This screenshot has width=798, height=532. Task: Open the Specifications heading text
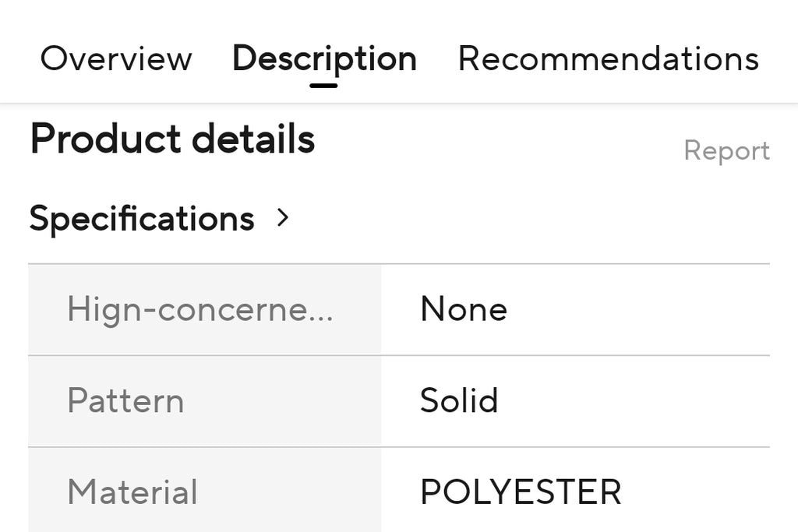pyautogui.click(x=142, y=219)
